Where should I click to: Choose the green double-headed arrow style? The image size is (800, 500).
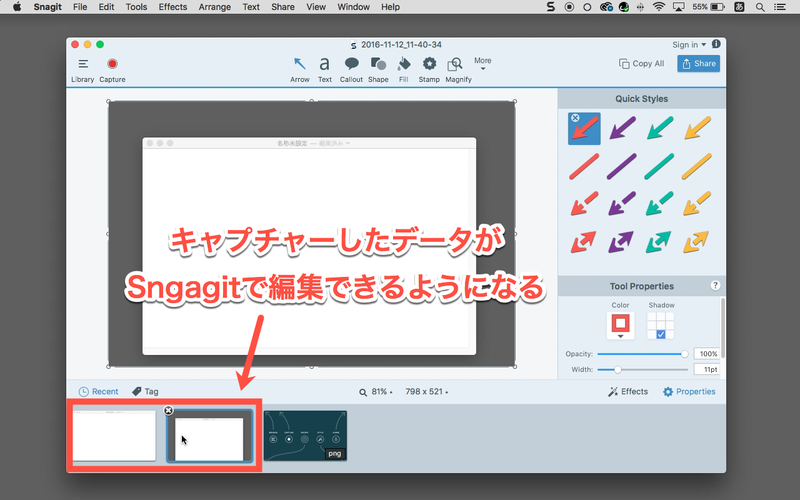click(659, 242)
